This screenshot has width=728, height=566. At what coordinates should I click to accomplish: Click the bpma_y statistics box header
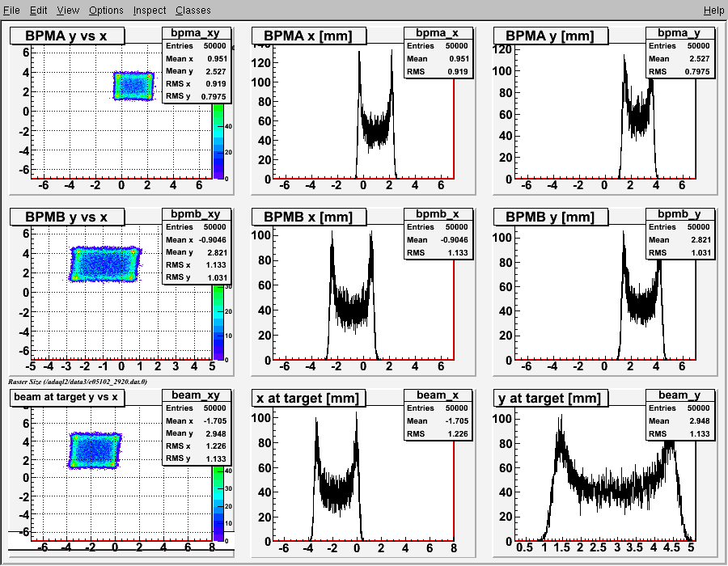[679, 33]
